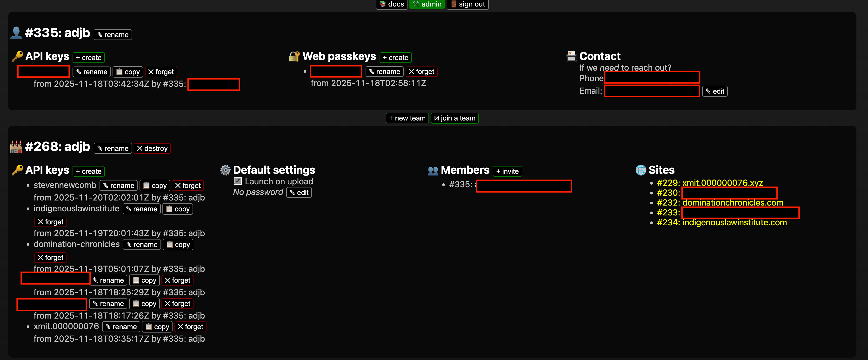Select admin in the top navigation
Viewport: 868px width, 360px height.
(427, 4)
